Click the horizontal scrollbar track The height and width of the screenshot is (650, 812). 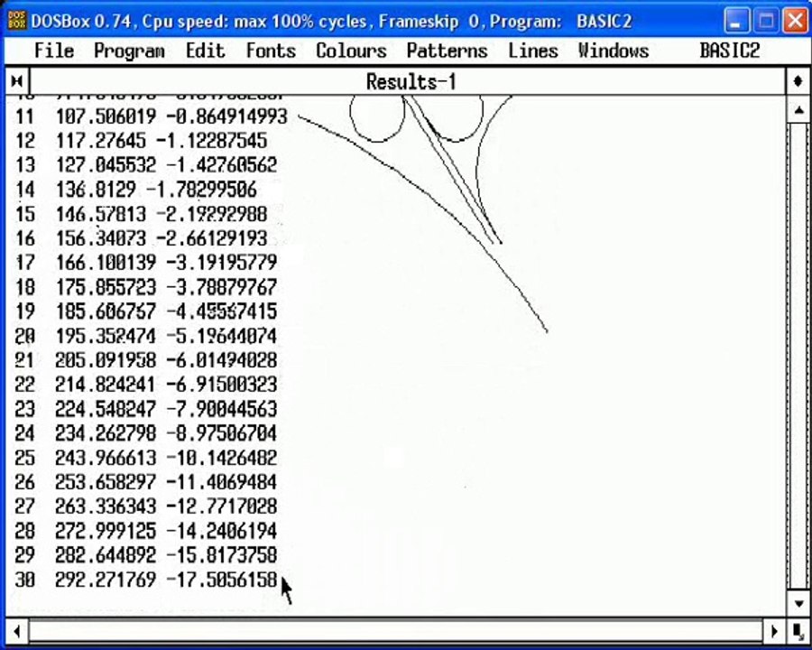click(x=396, y=631)
